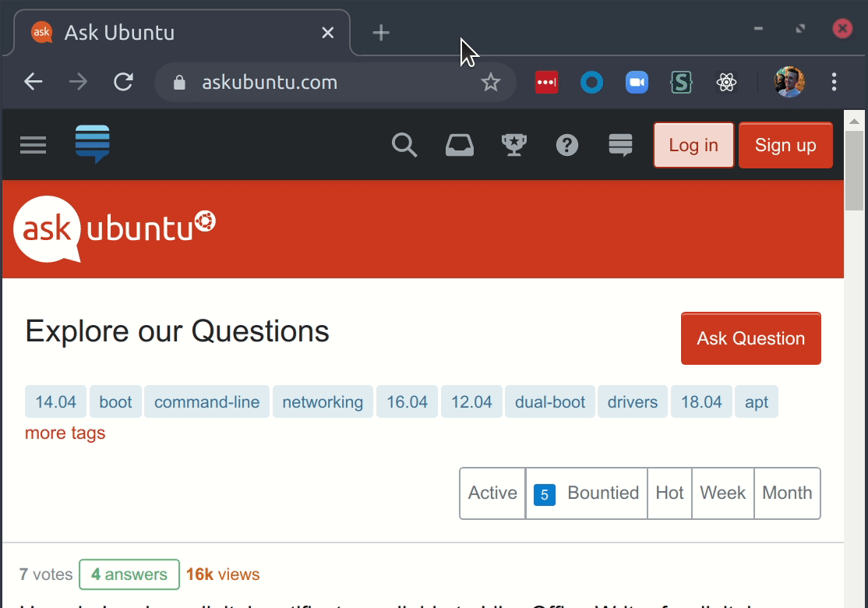Open the achievements trophy icon
Image resolution: width=868 pixels, height=608 pixels.
(x=514, y=145)
